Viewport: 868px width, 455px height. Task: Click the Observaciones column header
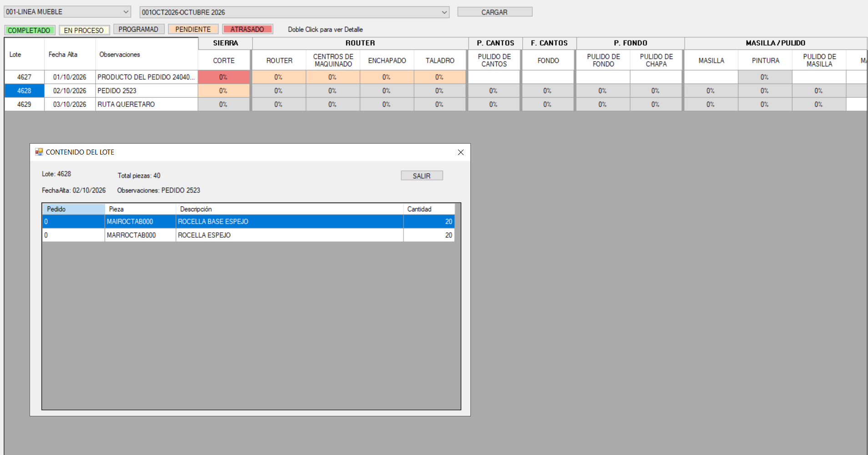(x=146, y=54)
